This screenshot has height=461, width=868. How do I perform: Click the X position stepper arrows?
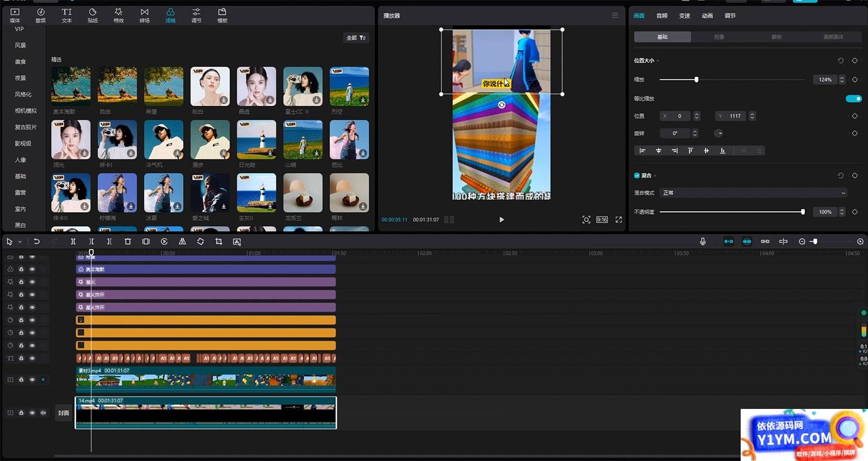[x=697, y=116]
